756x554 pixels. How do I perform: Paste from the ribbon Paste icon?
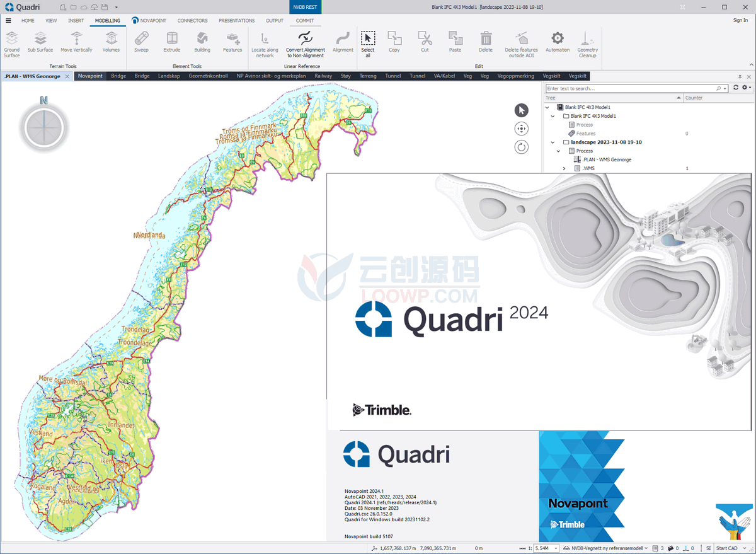455,42
